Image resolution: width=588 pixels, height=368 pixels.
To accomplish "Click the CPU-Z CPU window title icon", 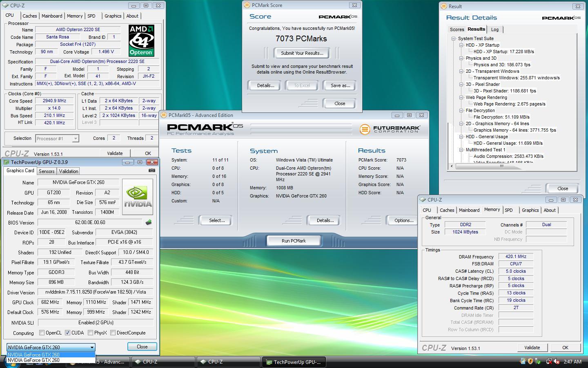I will coord(5,6).
